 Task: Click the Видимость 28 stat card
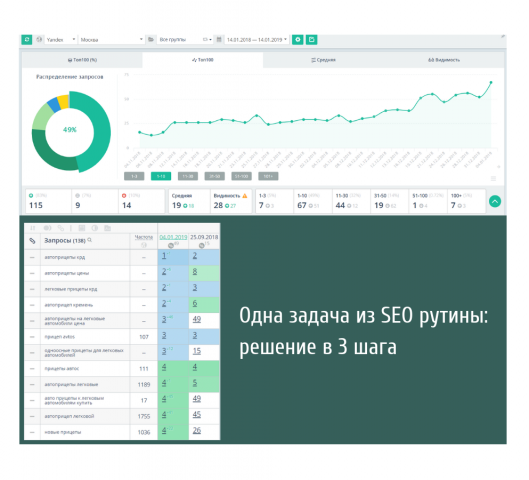[x=231, y=201]
